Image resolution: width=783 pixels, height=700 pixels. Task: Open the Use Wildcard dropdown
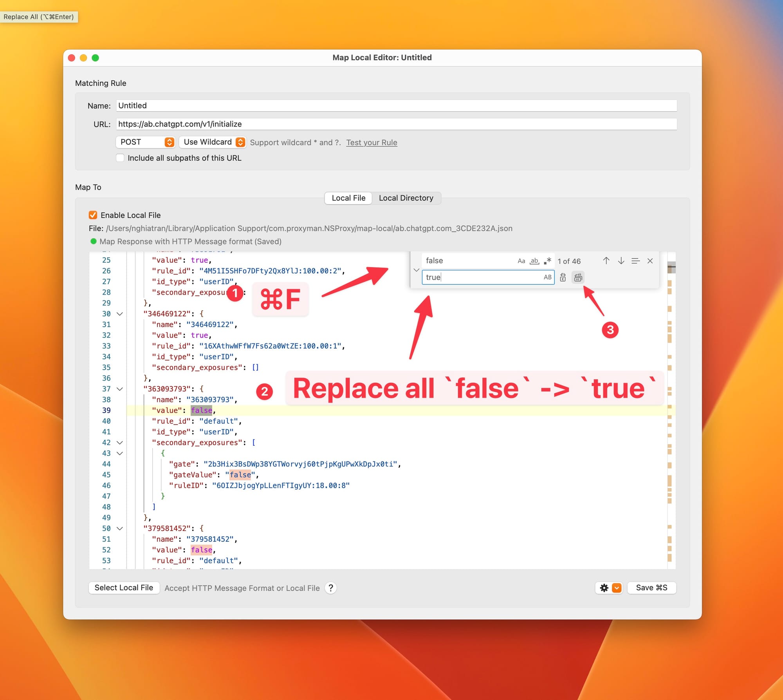point(212,142)
